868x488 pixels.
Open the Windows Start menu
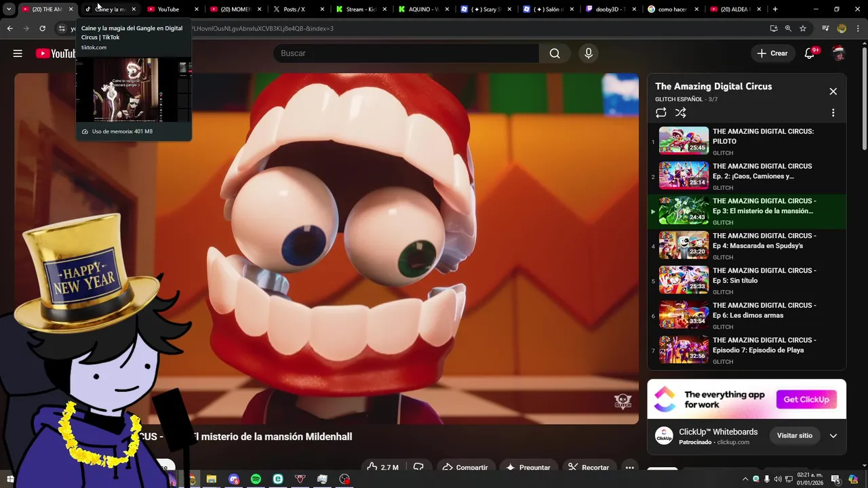pyautogui.click(x=10, y=479)
